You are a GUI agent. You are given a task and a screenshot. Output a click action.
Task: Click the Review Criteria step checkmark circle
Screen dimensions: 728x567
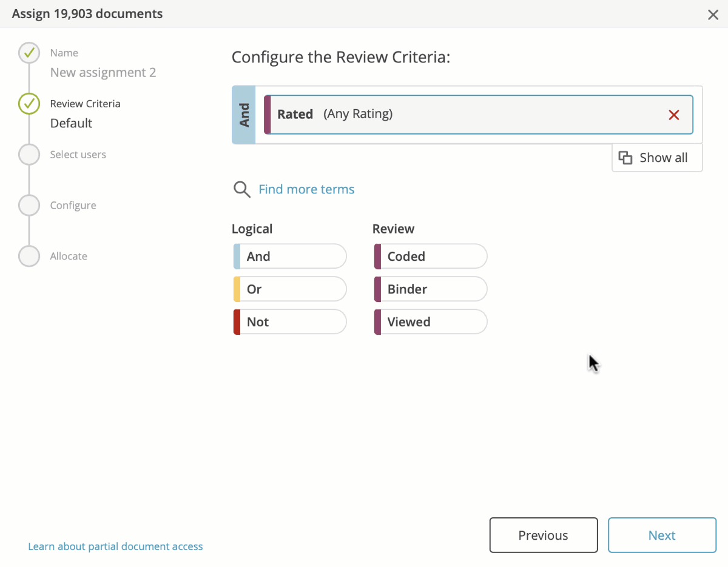[29, 104]
